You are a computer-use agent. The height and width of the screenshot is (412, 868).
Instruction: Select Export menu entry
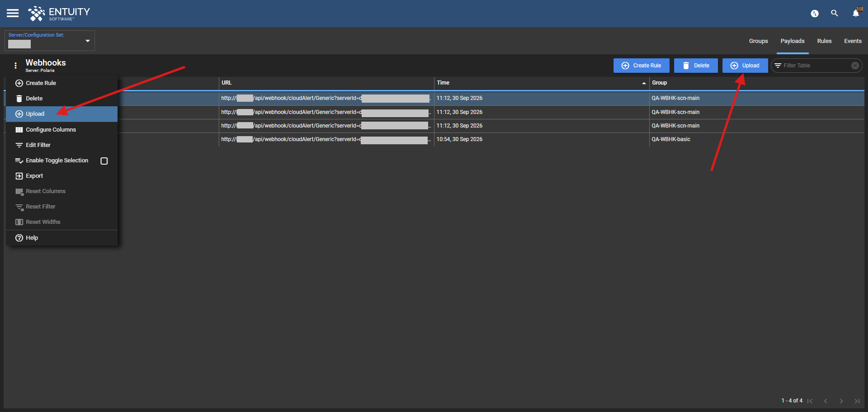(61, 176)
